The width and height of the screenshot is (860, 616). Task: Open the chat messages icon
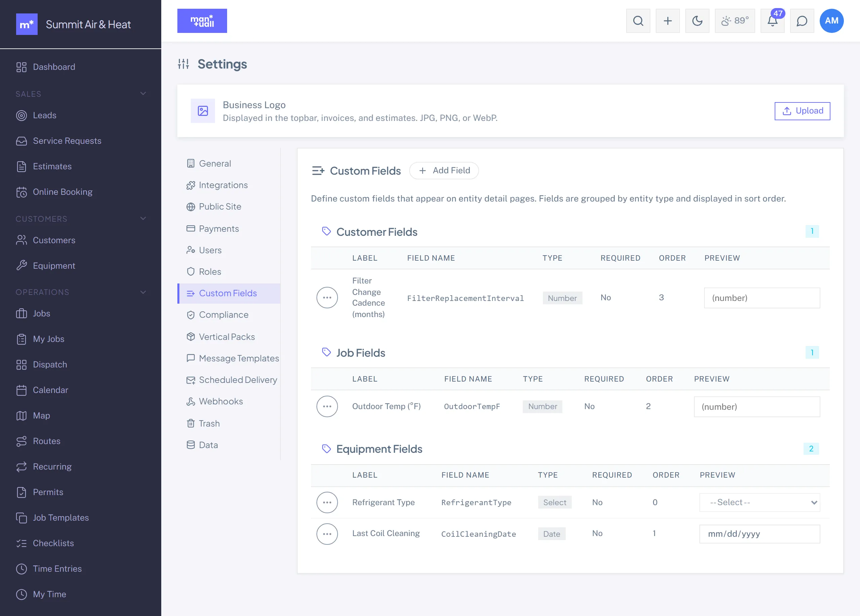point(802,21)
